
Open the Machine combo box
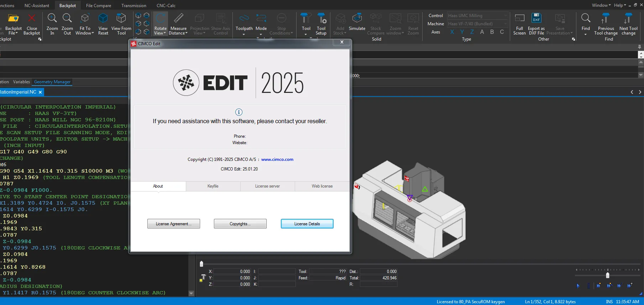click(477, 24)
